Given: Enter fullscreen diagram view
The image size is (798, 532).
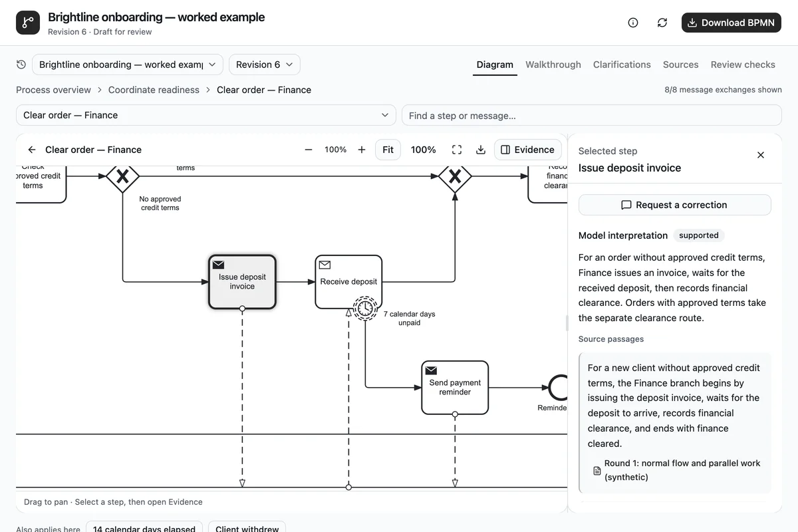Looking at the screenshot, I should point(457,150).
